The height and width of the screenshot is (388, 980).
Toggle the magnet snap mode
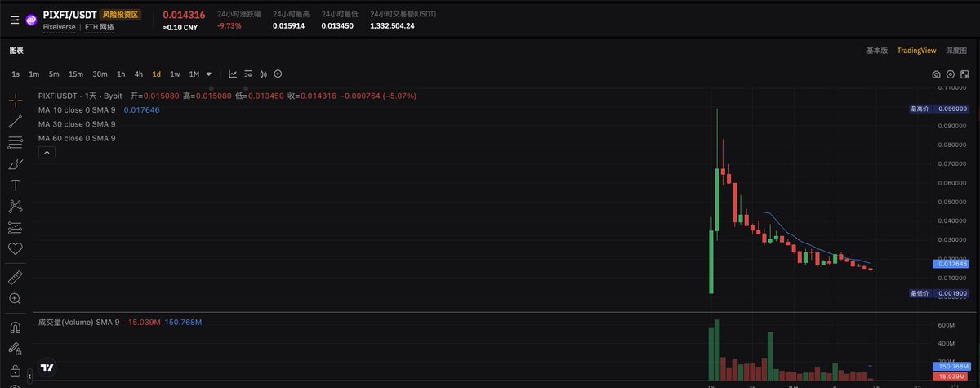pos(15,328)
